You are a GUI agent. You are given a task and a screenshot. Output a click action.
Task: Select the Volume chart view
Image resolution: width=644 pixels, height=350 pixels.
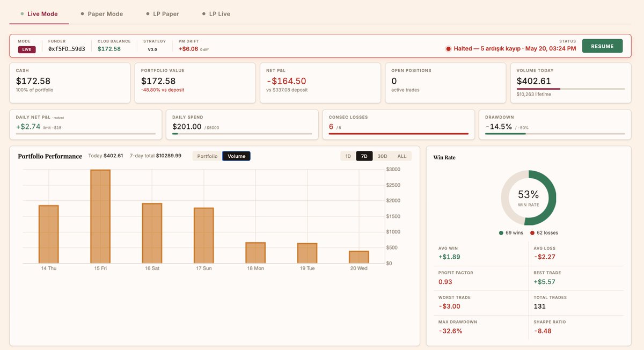coord(236,156)
